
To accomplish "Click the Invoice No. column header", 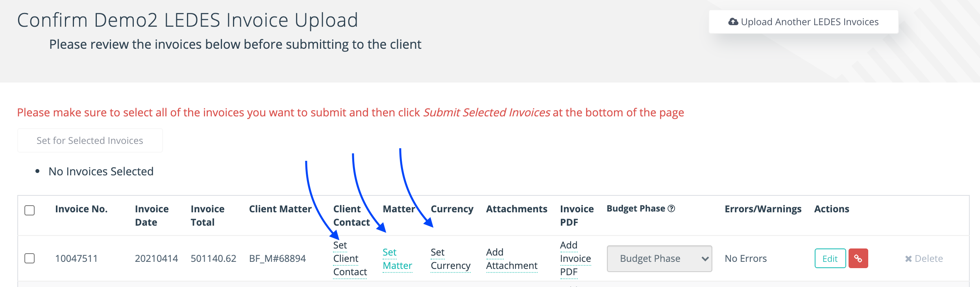I will tap(81, 209).
